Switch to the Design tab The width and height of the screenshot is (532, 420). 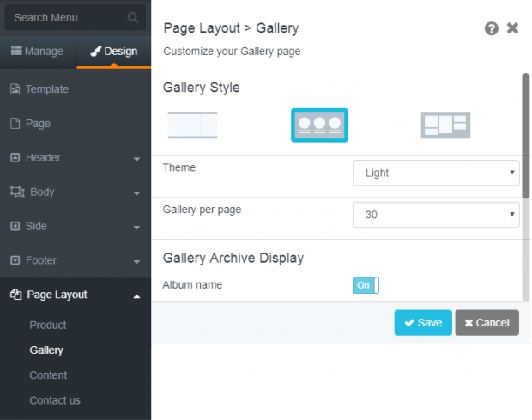pyautogui.click(x=114, y=52)
